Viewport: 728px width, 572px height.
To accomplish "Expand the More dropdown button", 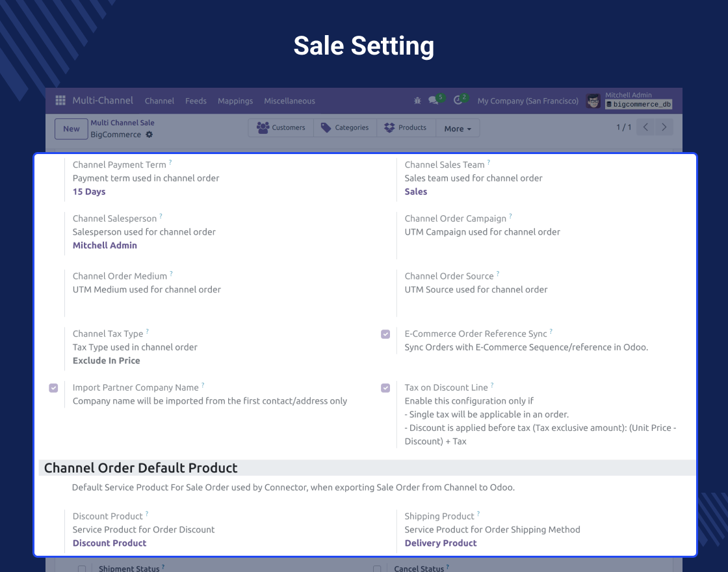I will (458, 129).
